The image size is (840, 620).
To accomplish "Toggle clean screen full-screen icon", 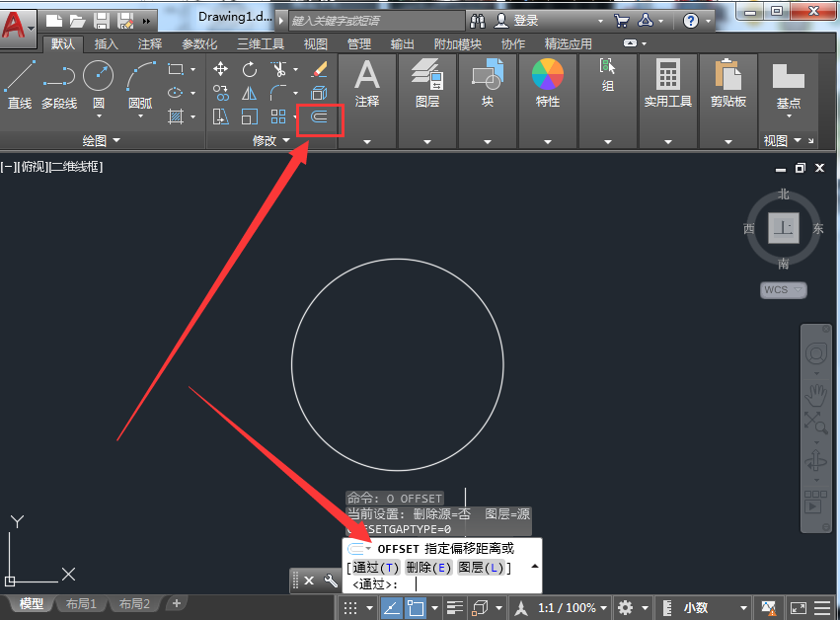I will pos(799,608).
